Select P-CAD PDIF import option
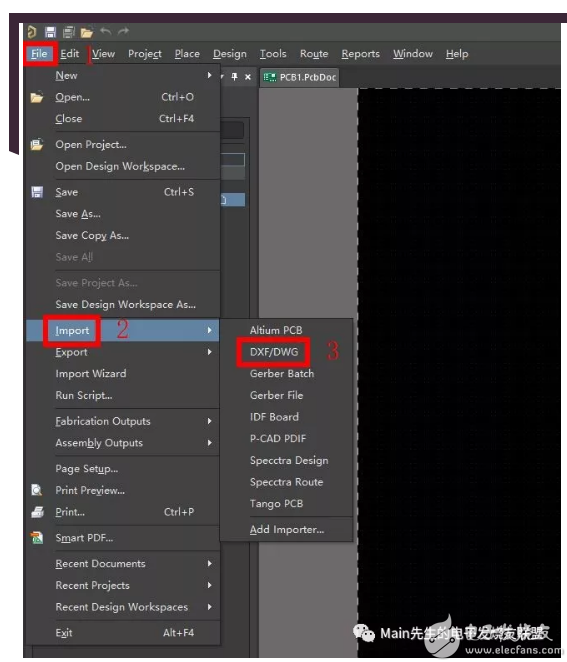The height and width of the screenshot is (662, 567). point(286,438)
